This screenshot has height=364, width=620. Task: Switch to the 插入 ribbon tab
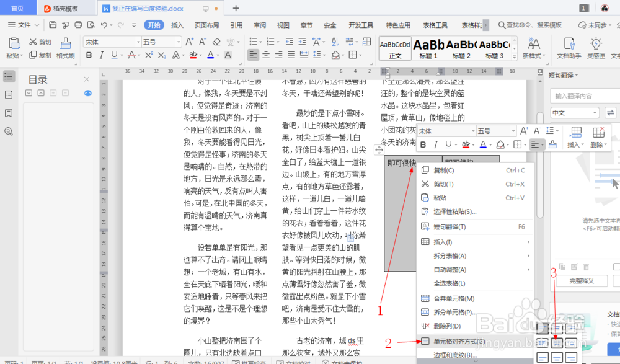coord(177,25)
